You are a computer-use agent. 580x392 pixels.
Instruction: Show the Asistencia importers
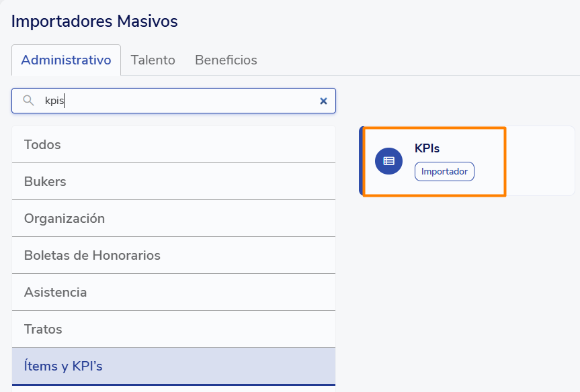tap(173, 292)
